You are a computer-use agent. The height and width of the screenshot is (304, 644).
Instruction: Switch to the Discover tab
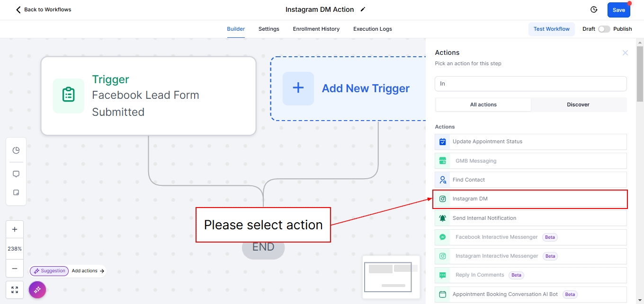[578, 104]
